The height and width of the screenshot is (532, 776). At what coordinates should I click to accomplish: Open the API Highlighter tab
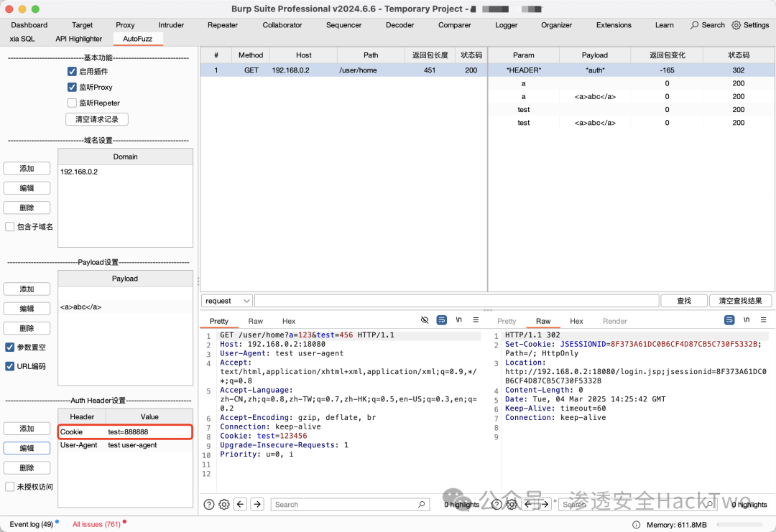tap(79, 39)
